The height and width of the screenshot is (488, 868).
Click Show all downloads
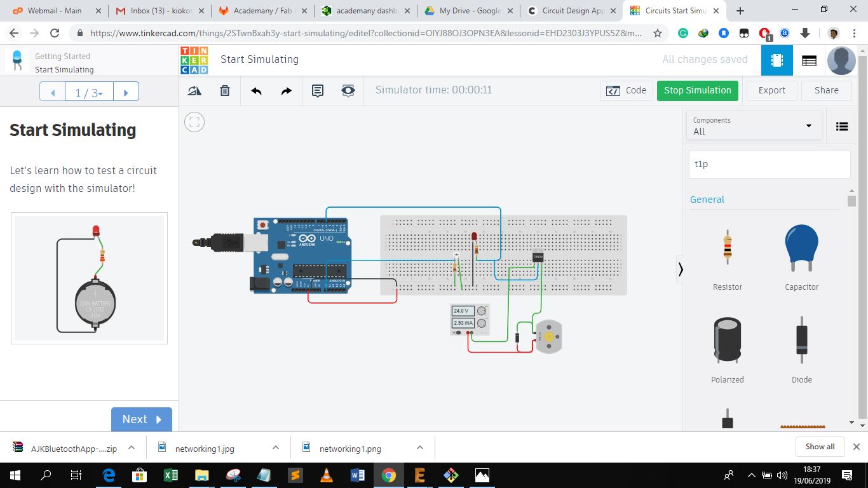coord(820,447)
